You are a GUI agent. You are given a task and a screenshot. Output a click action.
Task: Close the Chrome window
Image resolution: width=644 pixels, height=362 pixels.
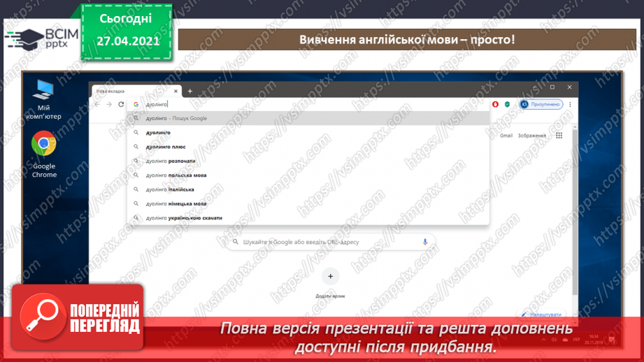pos(569,87)
